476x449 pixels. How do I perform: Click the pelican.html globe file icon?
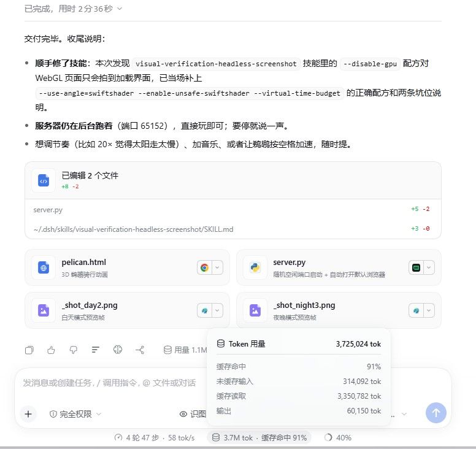[44, 267]
